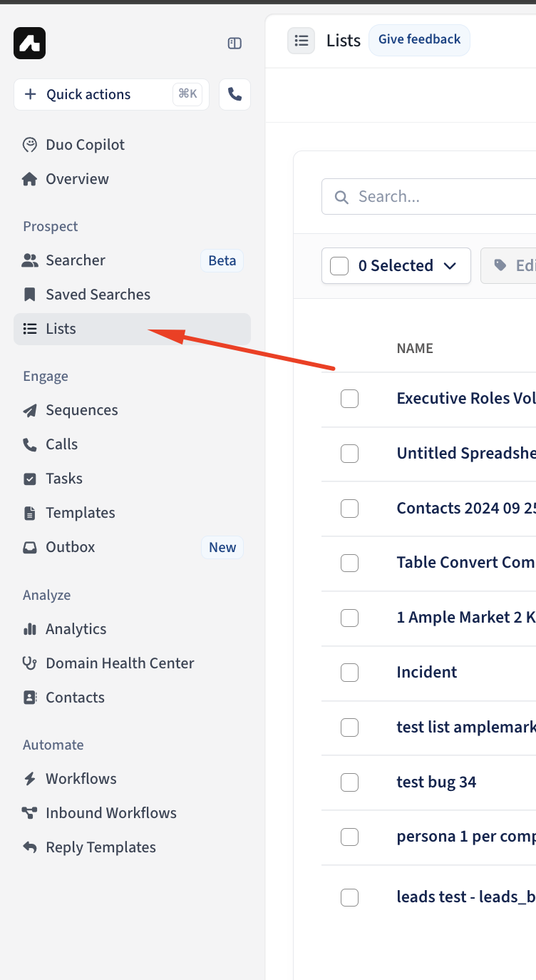
Task: Open Quick actions menu
Action: coord(111,94)
